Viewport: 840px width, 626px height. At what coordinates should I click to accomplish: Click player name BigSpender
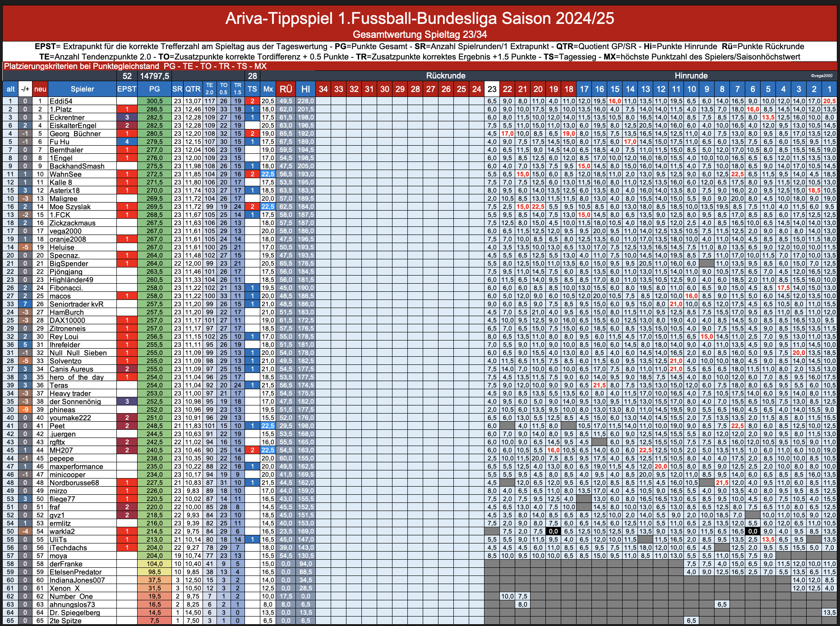(x=69, y=263)
